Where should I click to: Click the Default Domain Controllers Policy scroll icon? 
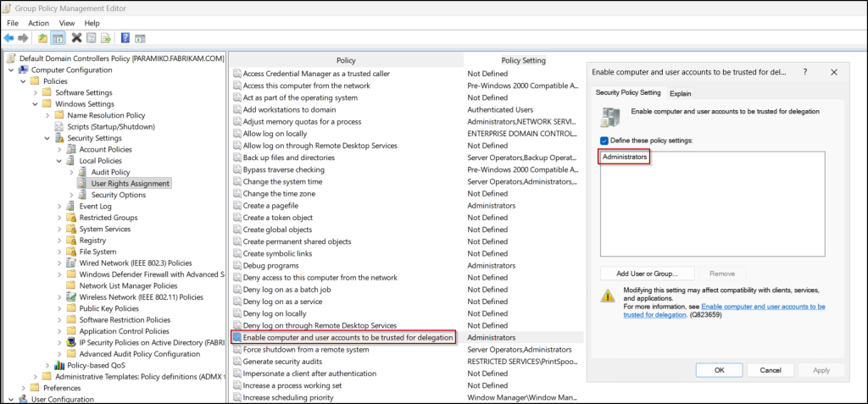pyautogui.click(x=12, y=58)
